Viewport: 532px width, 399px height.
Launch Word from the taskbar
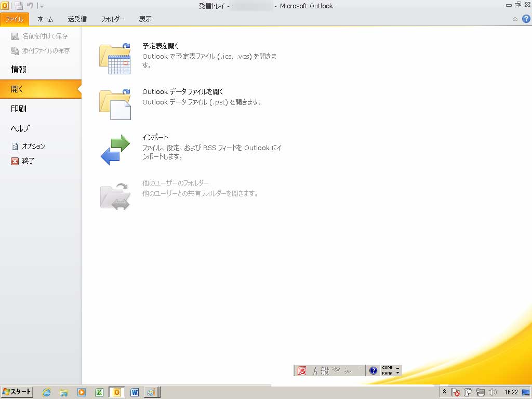(x=134, y=392)
